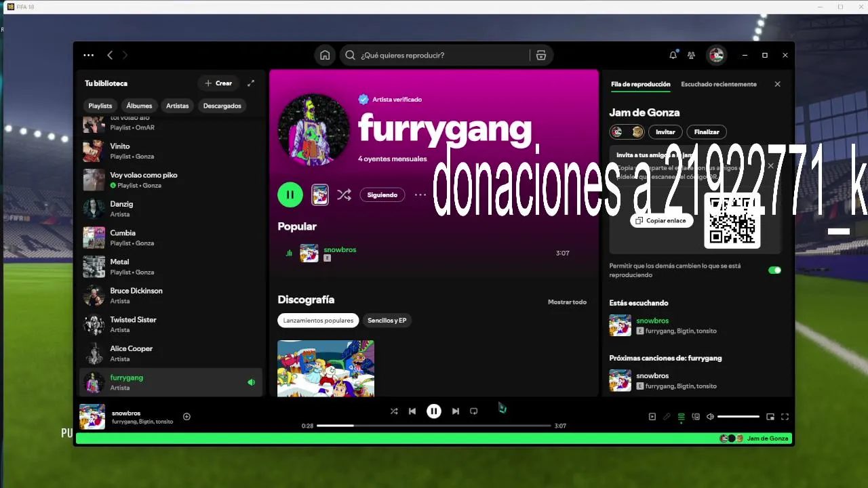Skip to the previous track
The width and height of the screenshot is (868, 488).
tap(412, 411)
